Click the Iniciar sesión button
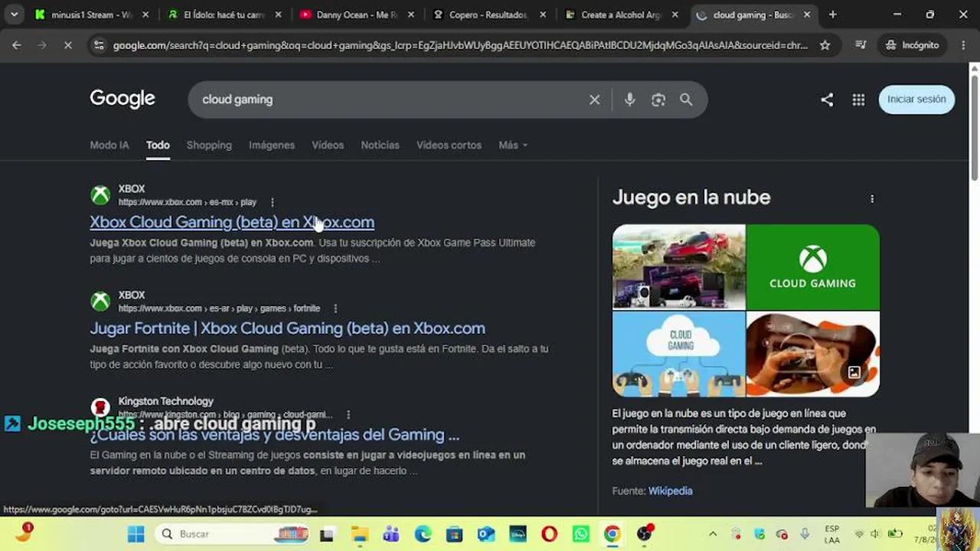 (916, 99)
